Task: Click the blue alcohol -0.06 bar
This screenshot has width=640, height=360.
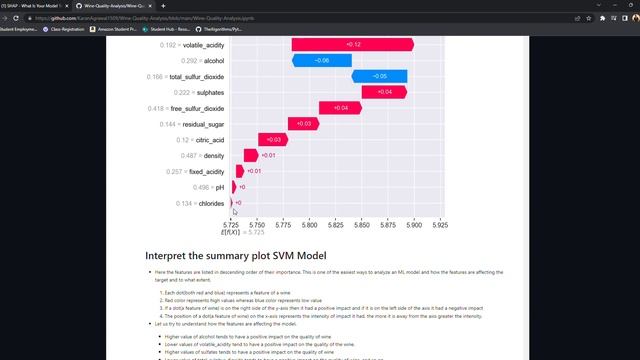Action: (322, 60)
